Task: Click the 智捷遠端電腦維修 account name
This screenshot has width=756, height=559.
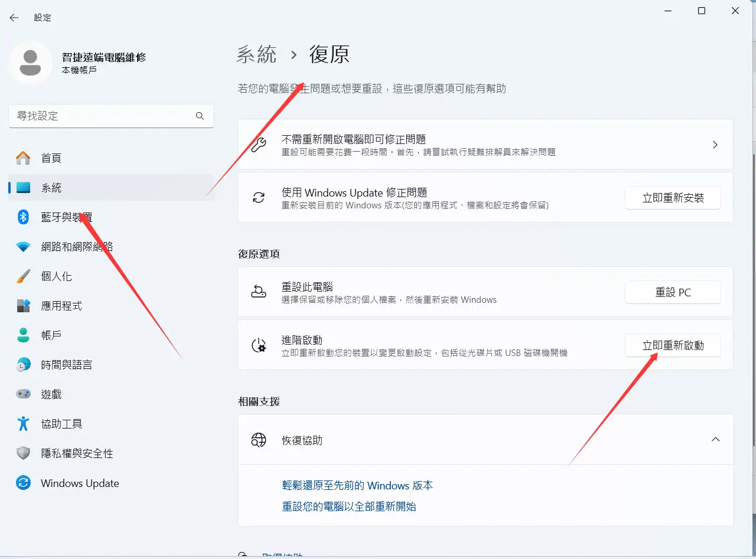Action: [x=104, y=57]
